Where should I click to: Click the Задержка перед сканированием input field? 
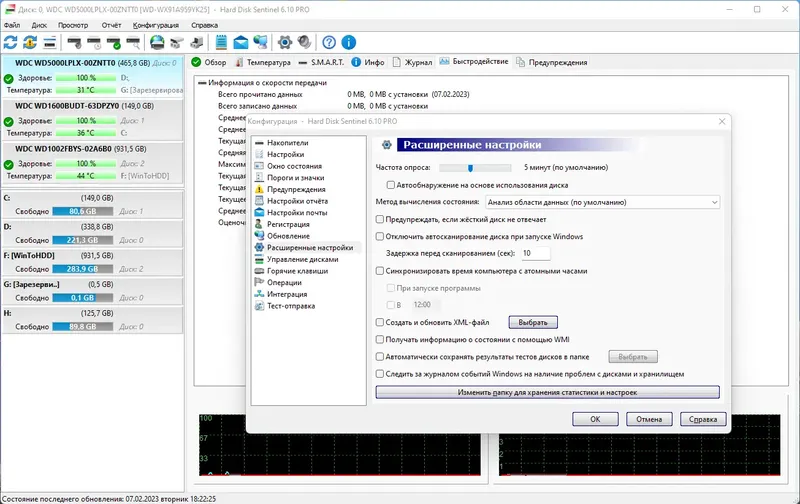point(535,253)
